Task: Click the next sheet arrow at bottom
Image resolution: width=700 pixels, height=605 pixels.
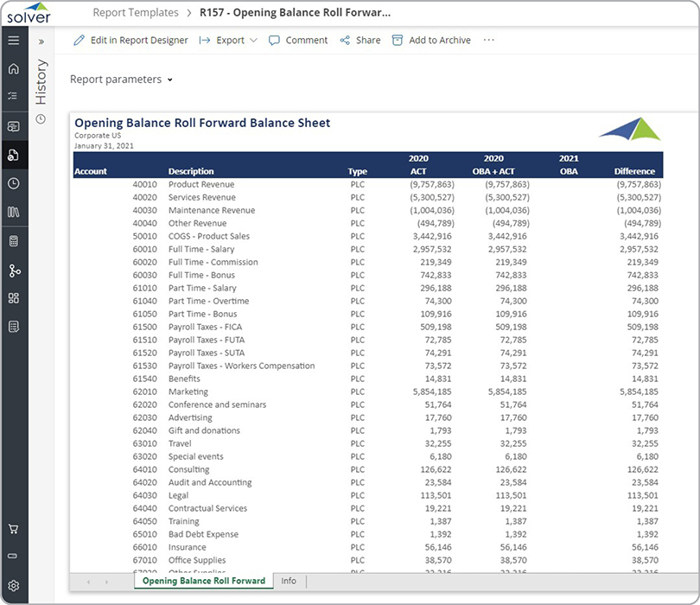Action: click(x=106, y=582)
